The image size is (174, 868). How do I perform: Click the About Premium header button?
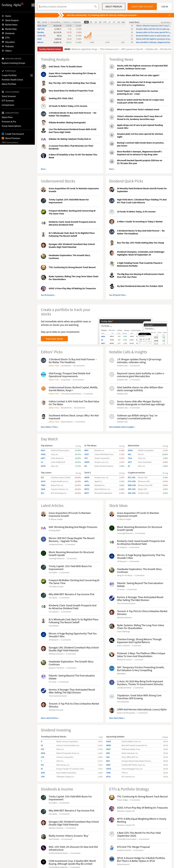click(114, 6)
